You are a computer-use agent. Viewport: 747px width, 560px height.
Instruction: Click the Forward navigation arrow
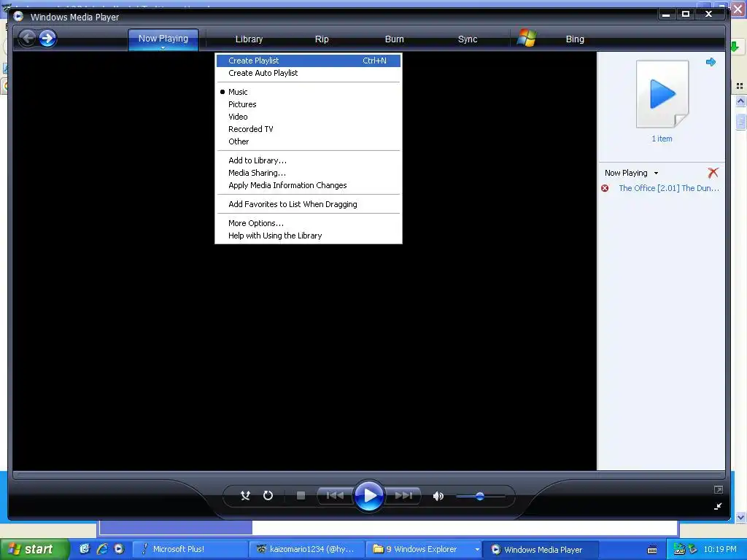click(x=47, y=38)
